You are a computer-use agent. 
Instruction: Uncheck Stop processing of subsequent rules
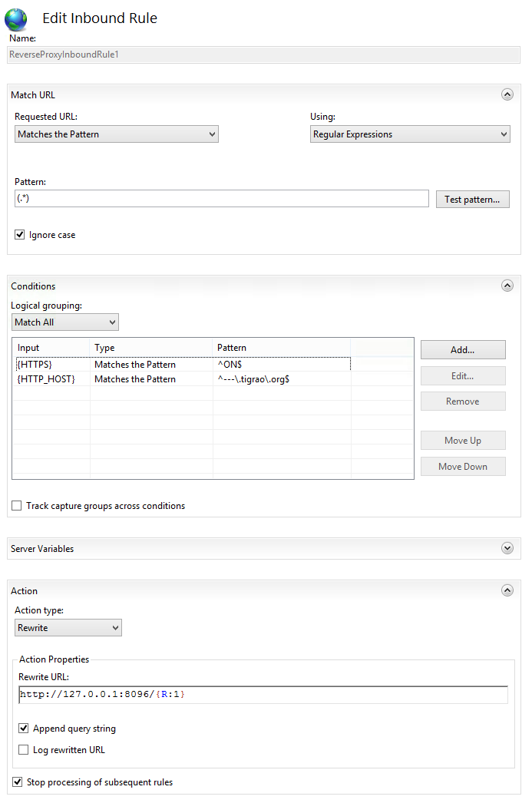[18, 782]
